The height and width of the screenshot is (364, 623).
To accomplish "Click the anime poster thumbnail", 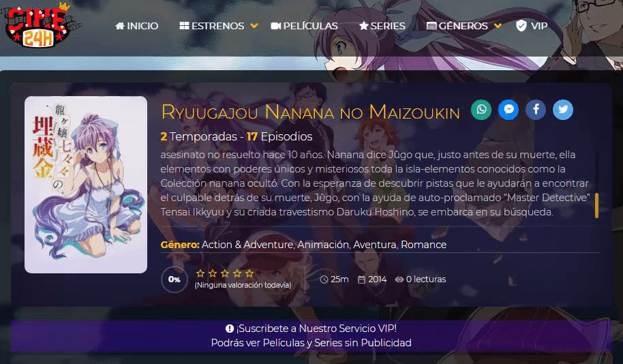I will pyautogui.click(x=86, y=185).
